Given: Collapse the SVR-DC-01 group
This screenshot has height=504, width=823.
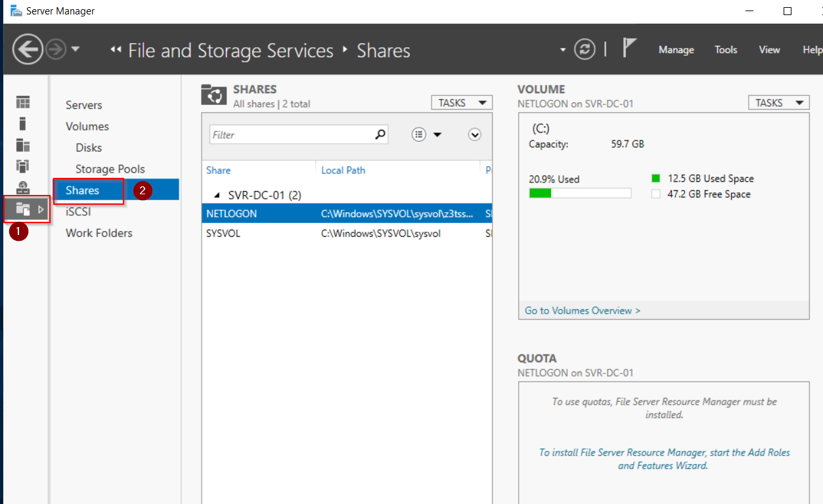Looking at the screenshot, I should tap(217, 196).
